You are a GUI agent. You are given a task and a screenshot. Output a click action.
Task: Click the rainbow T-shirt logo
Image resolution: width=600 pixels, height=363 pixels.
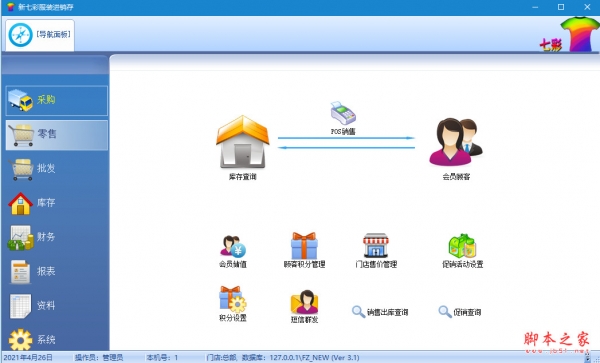[580, 34]
